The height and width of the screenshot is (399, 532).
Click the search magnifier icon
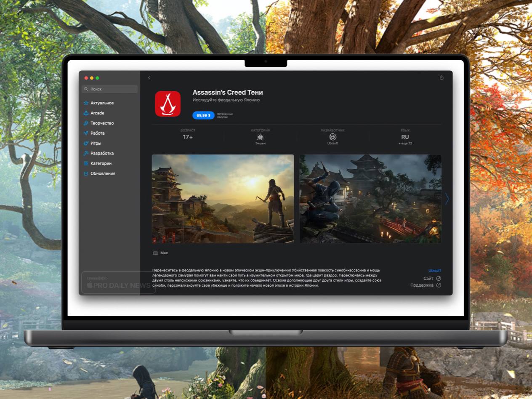click(x=86, y=89)
